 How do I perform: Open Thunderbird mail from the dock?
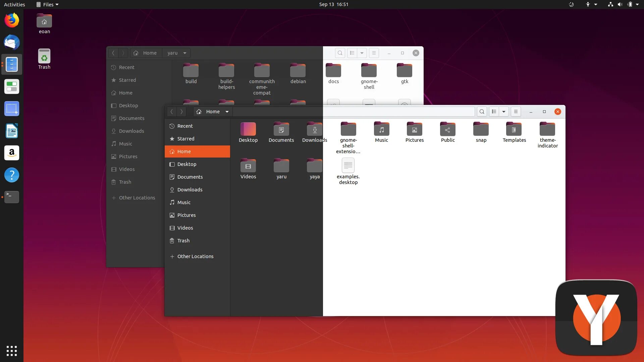(x=12, y=43)
